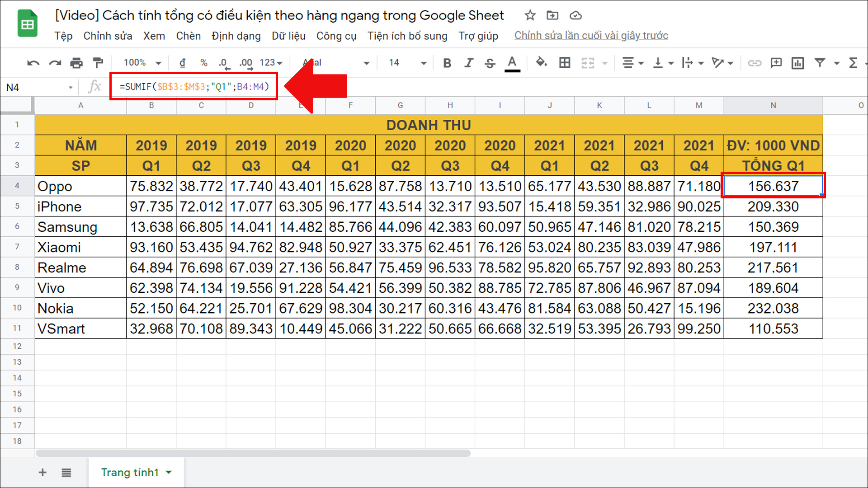
Task: Decrease decimal places
Action: [224, 63]
